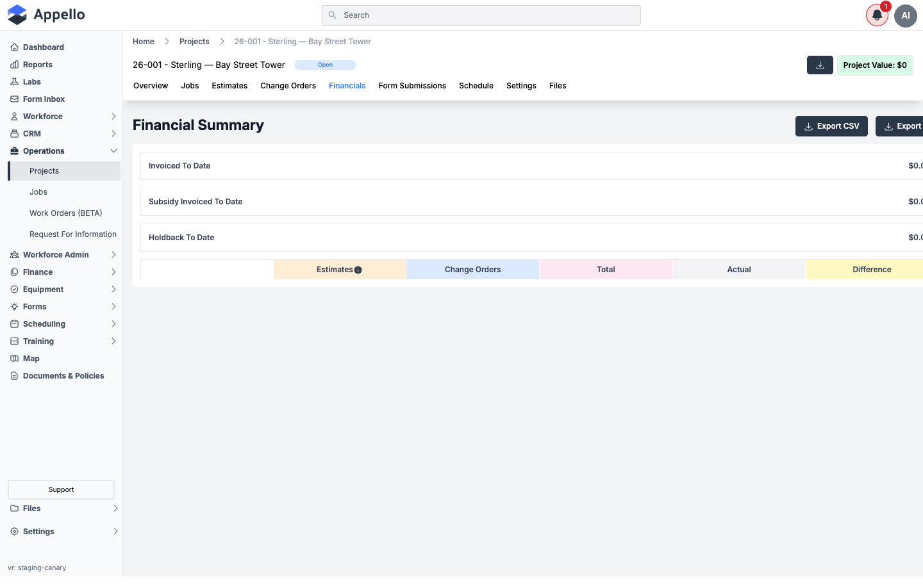Click the Scheduling calendar icon
This screenshot has height=588, width=923.
tap(14, 324)
